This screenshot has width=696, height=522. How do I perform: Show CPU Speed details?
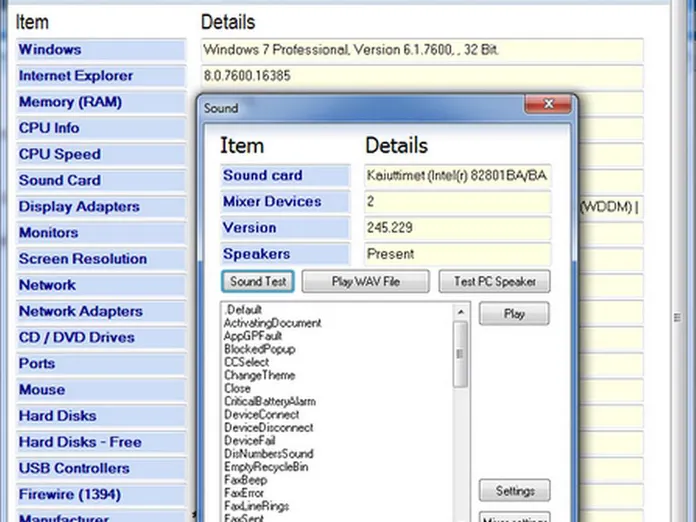(60, 154)
